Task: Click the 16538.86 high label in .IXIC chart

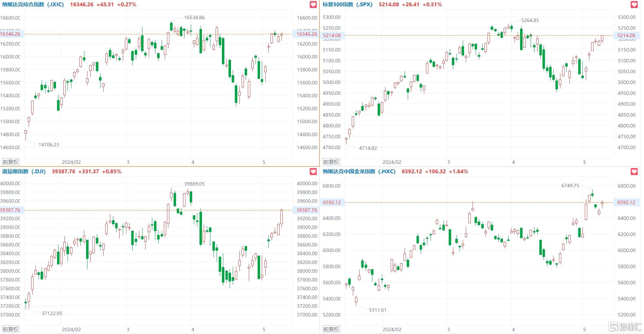Action: [195, 18]
